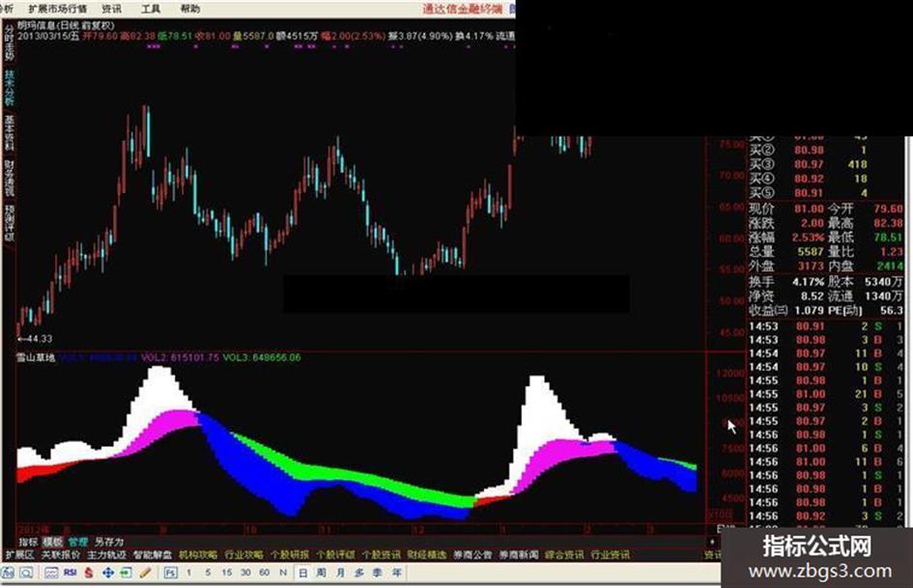913x588 pixels.
Task: Click the 最低 78.51 value
Action: click(888, 238)
